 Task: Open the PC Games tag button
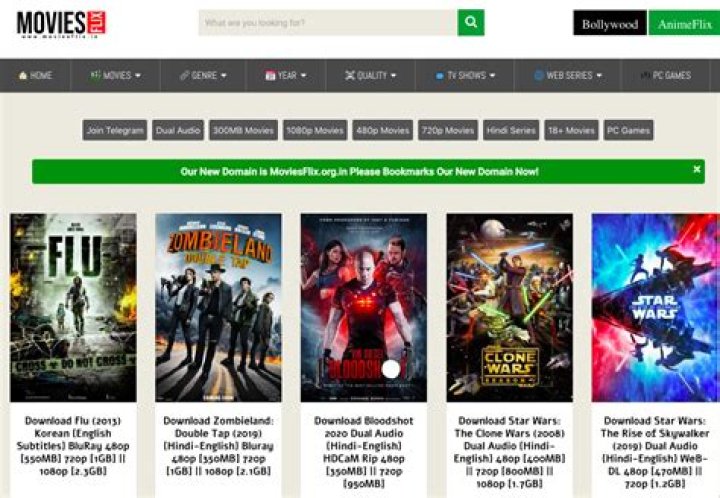pos(628,130)
